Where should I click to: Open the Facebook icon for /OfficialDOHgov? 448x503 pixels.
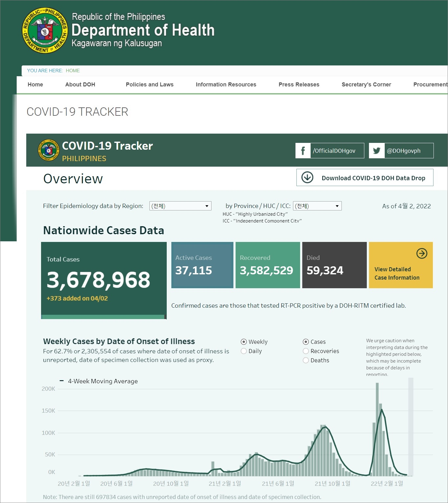click(x=303, y=151)
